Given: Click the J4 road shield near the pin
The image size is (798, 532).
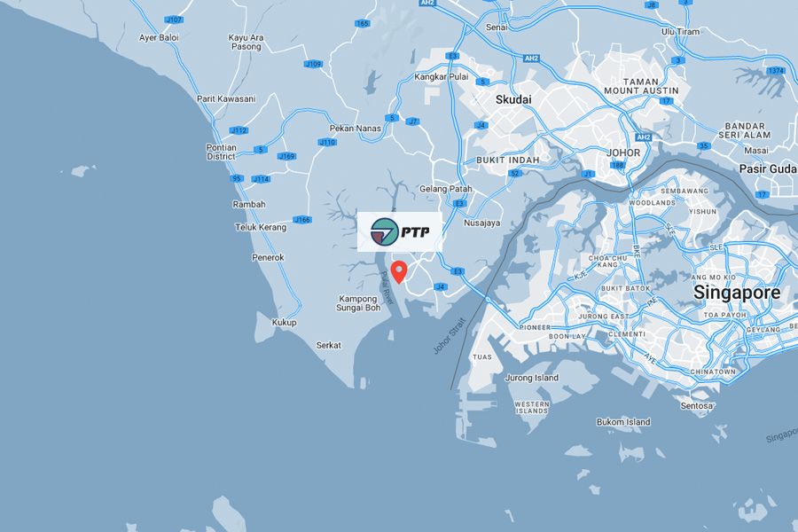Looking at the screenshot, I should (x=441, y=286).
